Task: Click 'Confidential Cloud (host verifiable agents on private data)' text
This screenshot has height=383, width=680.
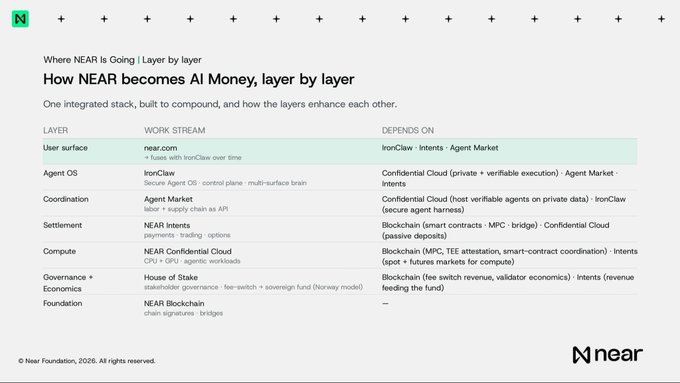Action: (x=485, y=199)
